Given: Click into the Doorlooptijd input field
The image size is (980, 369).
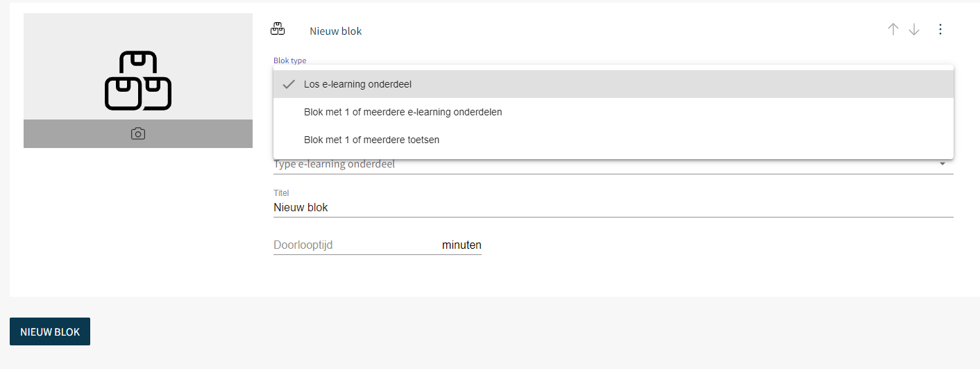Looking at the screenshot, I should point(355,245).
